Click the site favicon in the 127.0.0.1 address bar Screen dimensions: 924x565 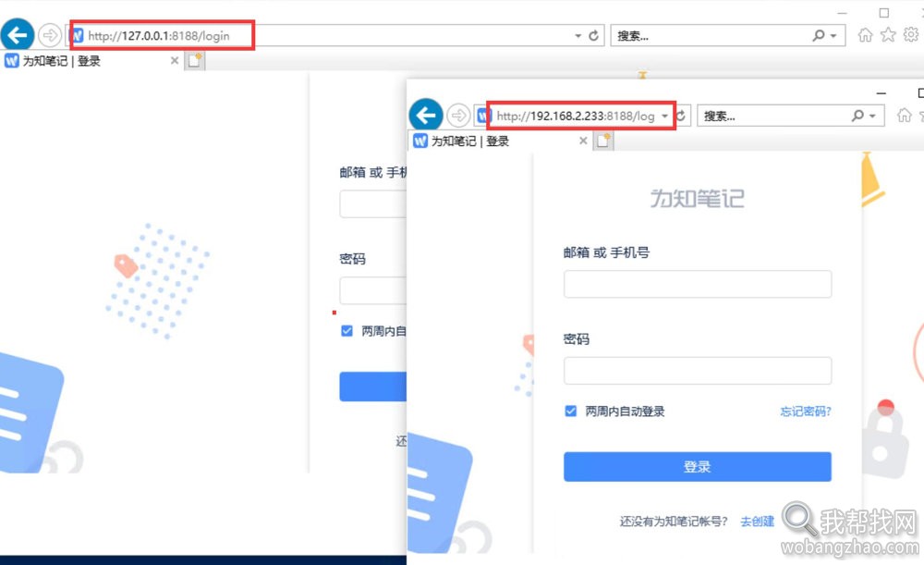78,35
